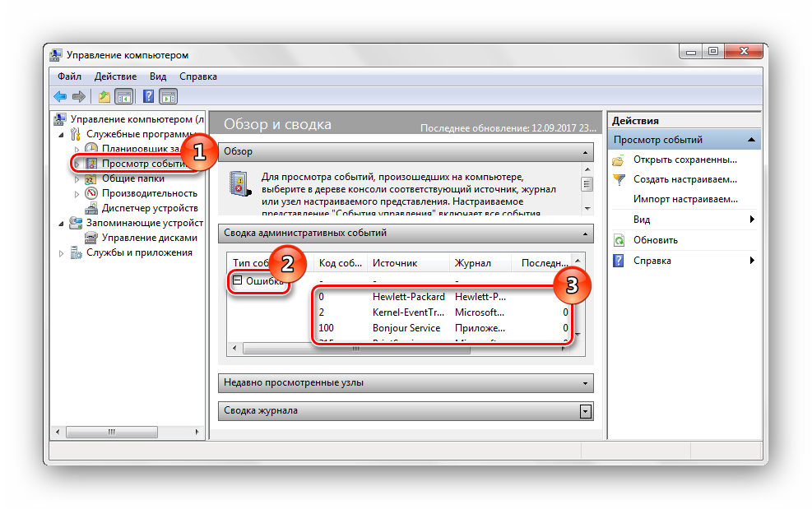Viewport: 812px width, 509px height.
Task: Select Запоминающие устройства node
Action: pyautogui.click(x=145, y=223)
